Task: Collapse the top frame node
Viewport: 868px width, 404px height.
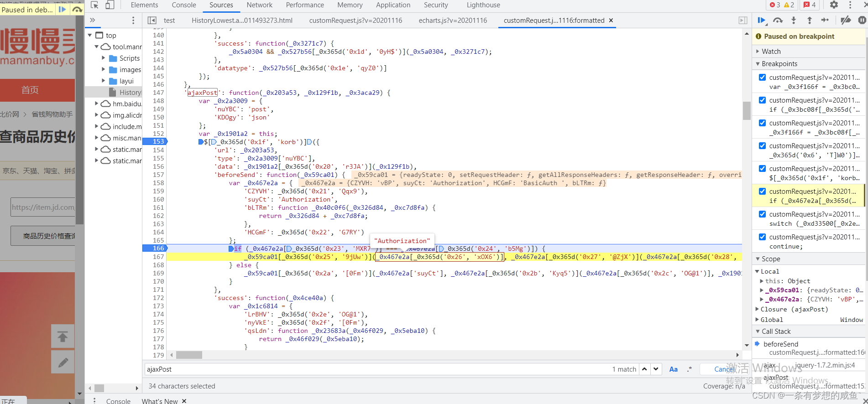Action: [90, 35]
